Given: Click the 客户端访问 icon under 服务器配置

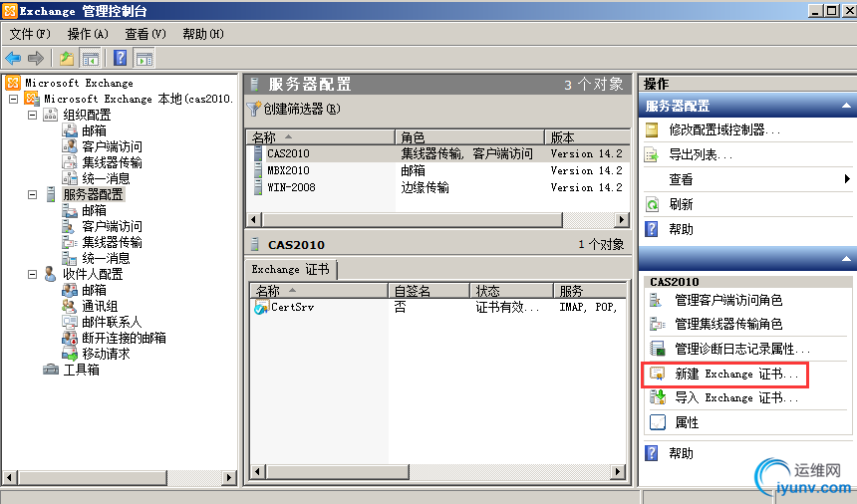Looking at the screenshot, I should (x=70, y=226).
